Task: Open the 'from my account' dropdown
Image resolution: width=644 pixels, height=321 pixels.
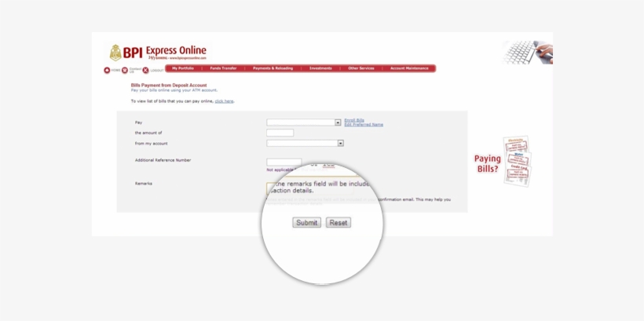Action: (305, 144)
